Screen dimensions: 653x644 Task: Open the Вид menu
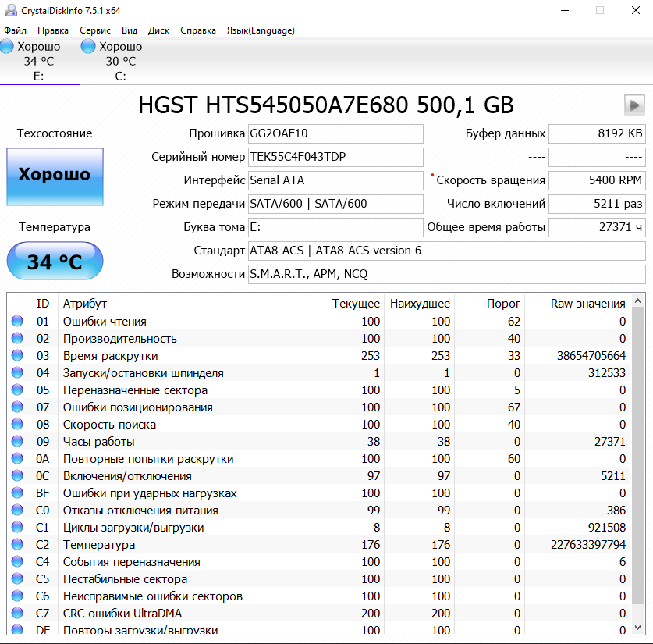130,30
